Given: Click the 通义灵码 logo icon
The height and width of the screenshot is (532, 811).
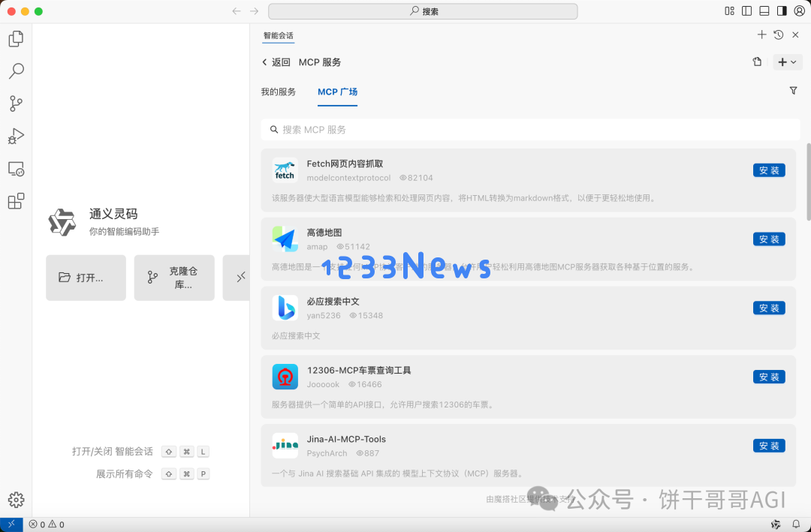Looking at the screenshot, I should point(62,222).
